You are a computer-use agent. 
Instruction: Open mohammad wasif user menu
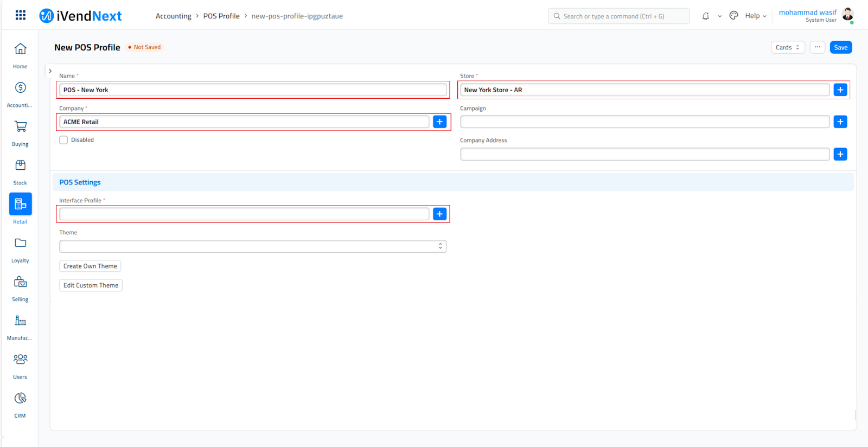pyautogui.click(x=807, y=16)
